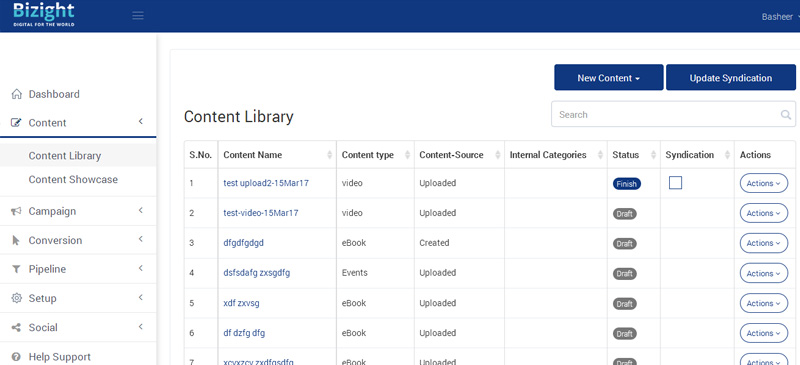Open Actions dropdown for test-video-15Mar17

pos(764,213)
